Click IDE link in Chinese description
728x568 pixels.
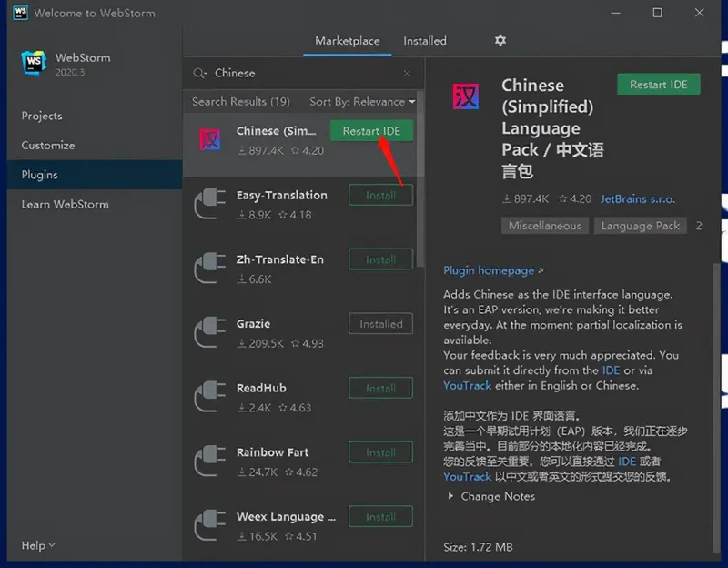click(627, 461)
